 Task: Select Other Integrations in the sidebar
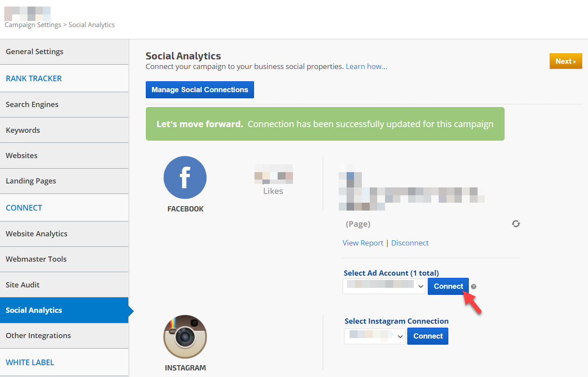[x=38, y=335]
